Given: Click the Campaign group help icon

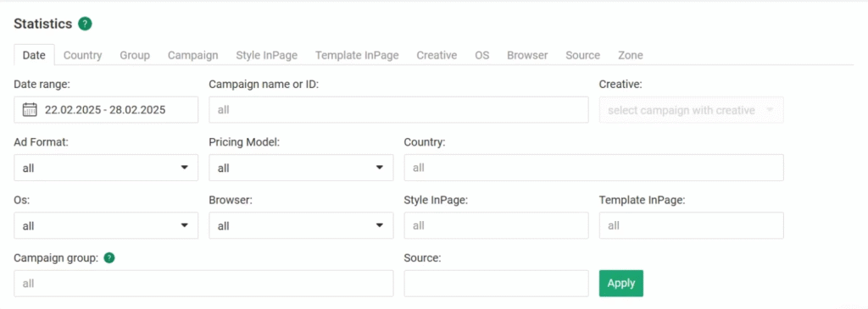Looking at the screenshot, I should click(x=109, y=257).
